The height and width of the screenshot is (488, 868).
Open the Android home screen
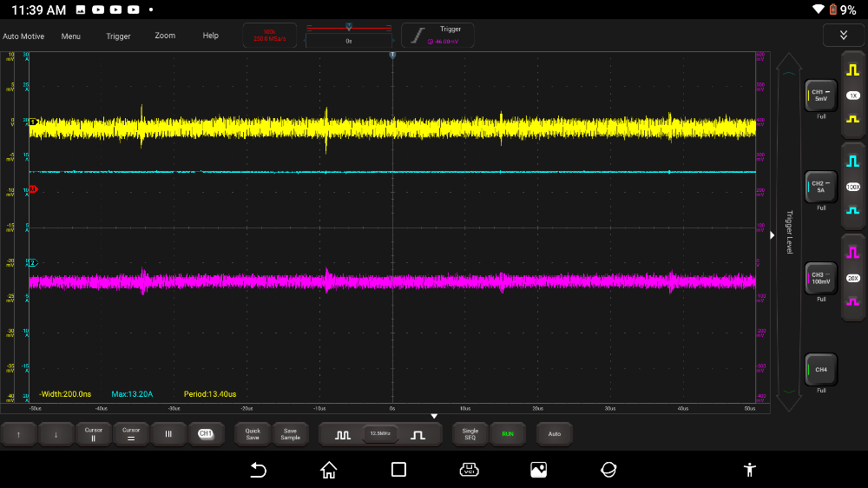coord(328,470)
